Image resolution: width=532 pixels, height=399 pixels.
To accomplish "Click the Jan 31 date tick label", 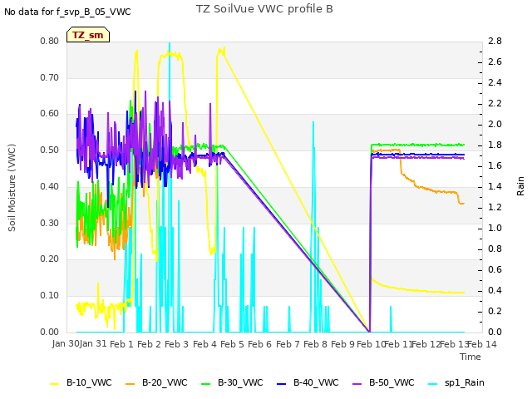I will (93, 344).
